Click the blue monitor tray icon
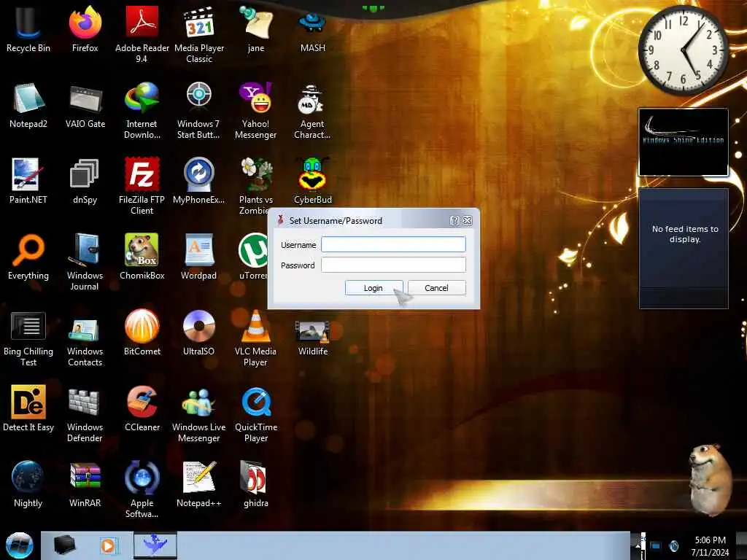 pyautogui.click(x=656, y=545)
